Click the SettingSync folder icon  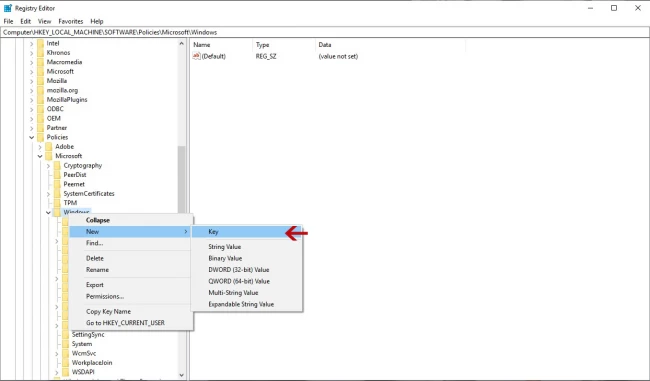click(x=65, y=335)
